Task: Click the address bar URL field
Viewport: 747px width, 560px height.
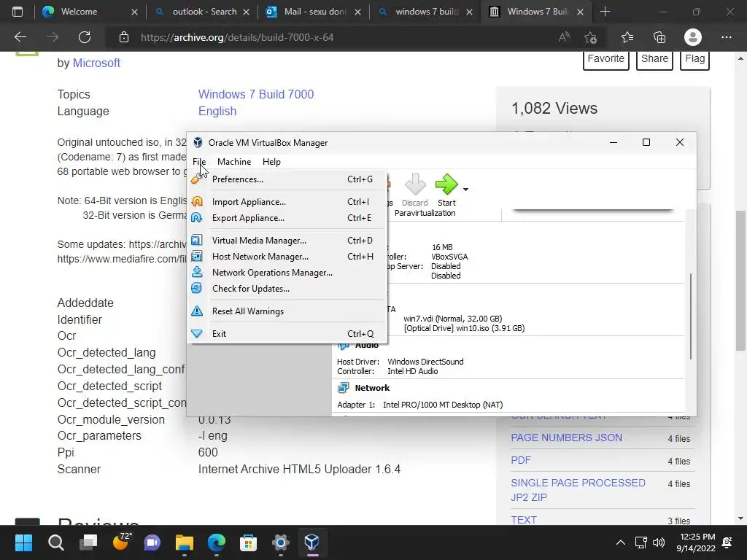Action: point(333,38)
